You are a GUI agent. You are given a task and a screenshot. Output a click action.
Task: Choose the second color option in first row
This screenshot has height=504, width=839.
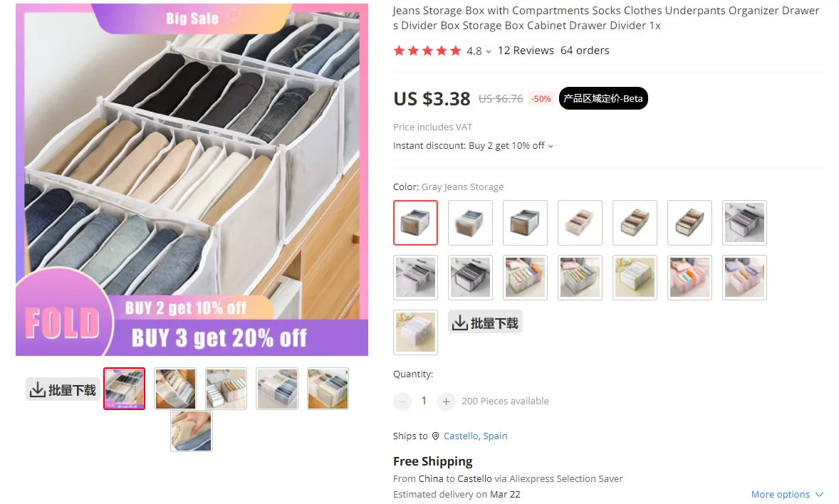click(470, 223)
